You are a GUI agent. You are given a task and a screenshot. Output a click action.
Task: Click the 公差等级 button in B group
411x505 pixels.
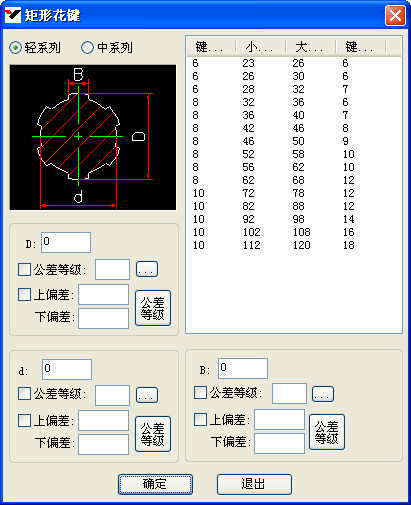point(327,432)
